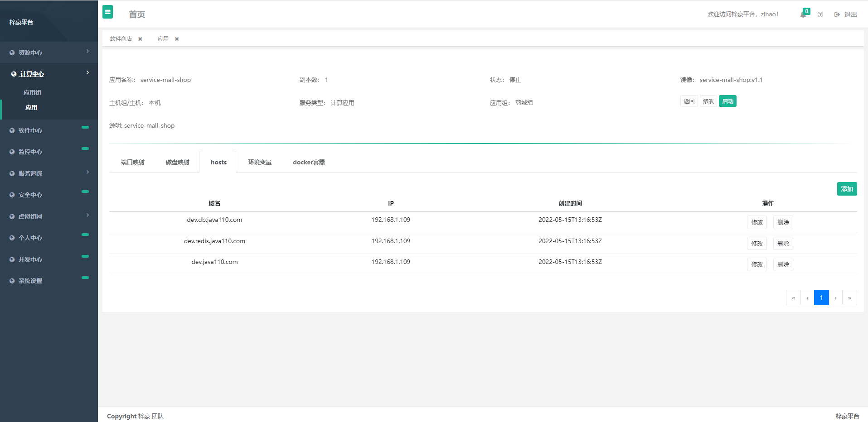Click the help question mark icon
The height and width of the screenshot is (422, 868).
820,14
